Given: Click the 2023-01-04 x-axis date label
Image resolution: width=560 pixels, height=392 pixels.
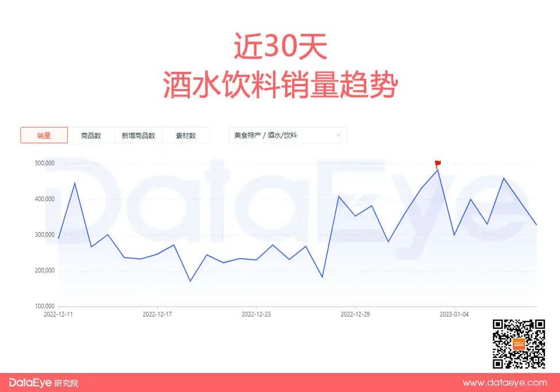Looking at the screenshot, I should (454, 314).
